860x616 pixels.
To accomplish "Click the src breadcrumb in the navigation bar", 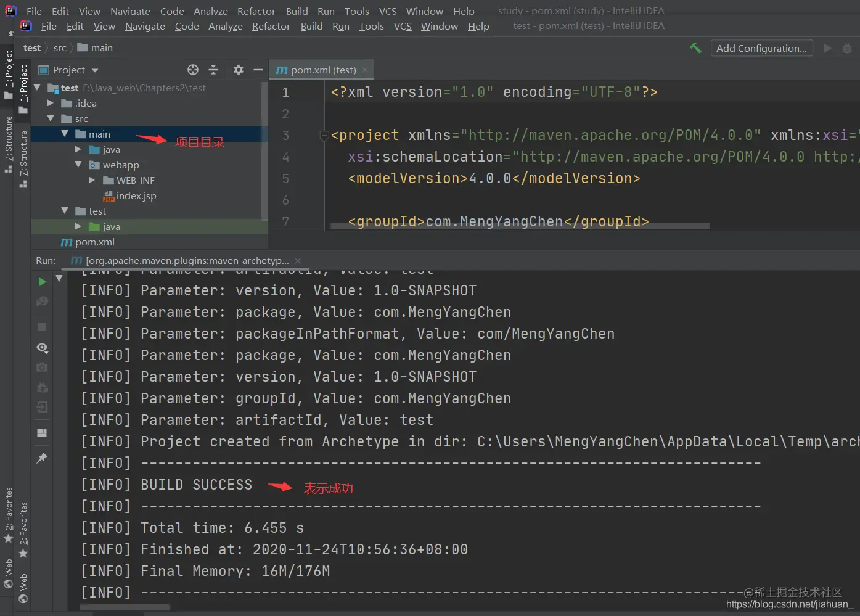I will point(60,48).
